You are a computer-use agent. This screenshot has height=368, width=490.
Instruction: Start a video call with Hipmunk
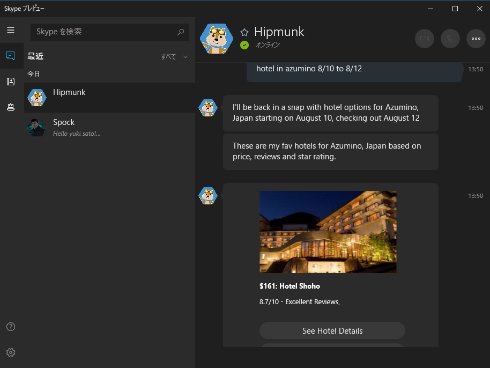pyautogui.click(x=424, y=39)
